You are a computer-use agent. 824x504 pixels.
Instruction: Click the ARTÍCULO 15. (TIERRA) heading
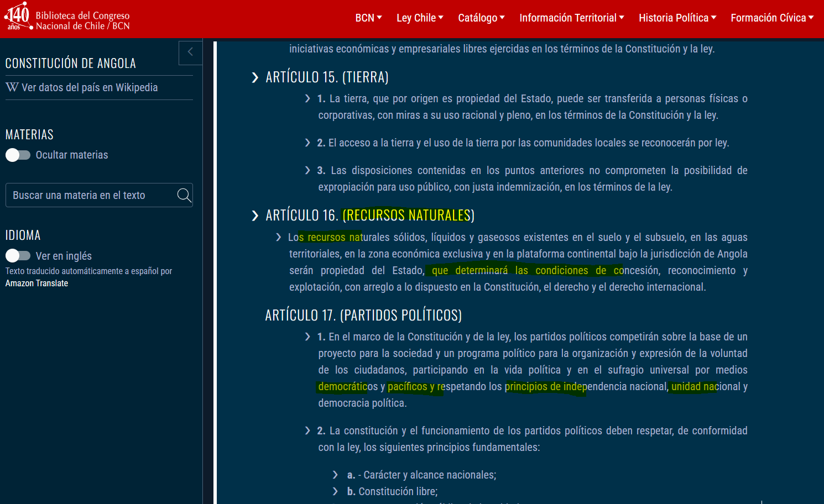(x=327, y=77)
